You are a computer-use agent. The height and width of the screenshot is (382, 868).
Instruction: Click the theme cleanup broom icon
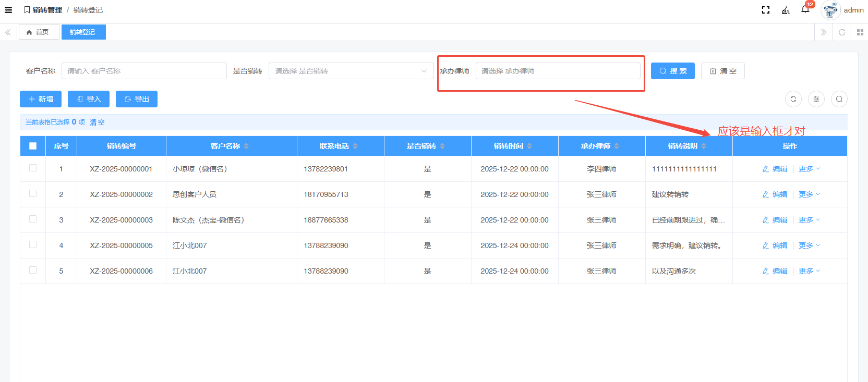(786, 10)
